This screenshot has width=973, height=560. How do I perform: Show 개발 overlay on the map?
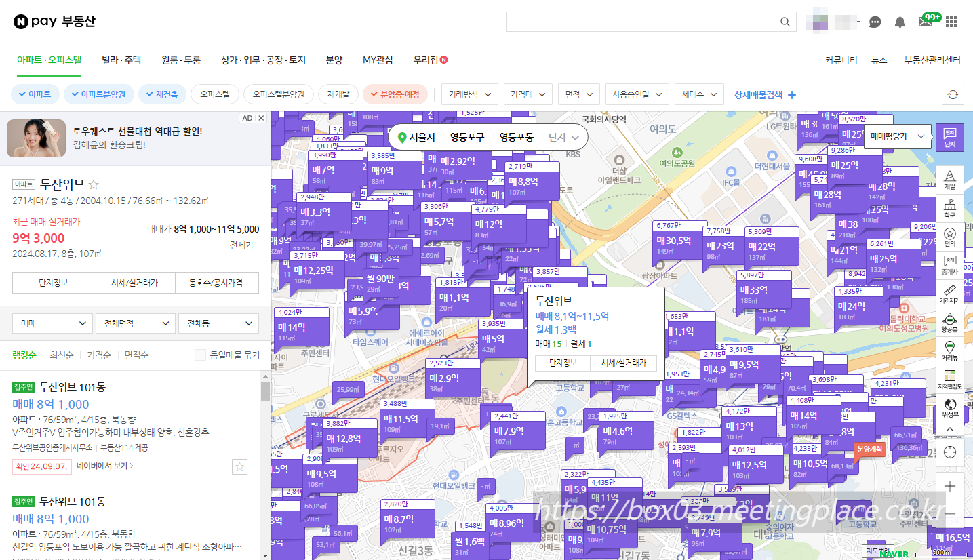pos(949,180)
